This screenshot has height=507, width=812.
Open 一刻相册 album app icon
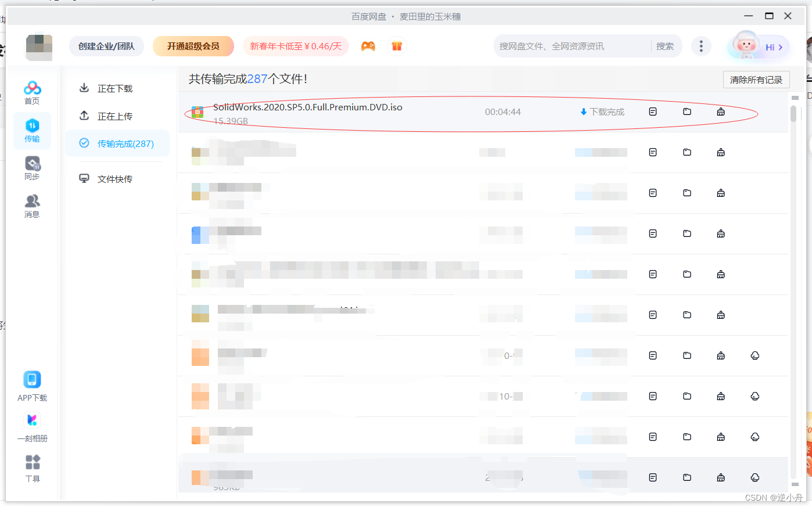pos(32,427)
